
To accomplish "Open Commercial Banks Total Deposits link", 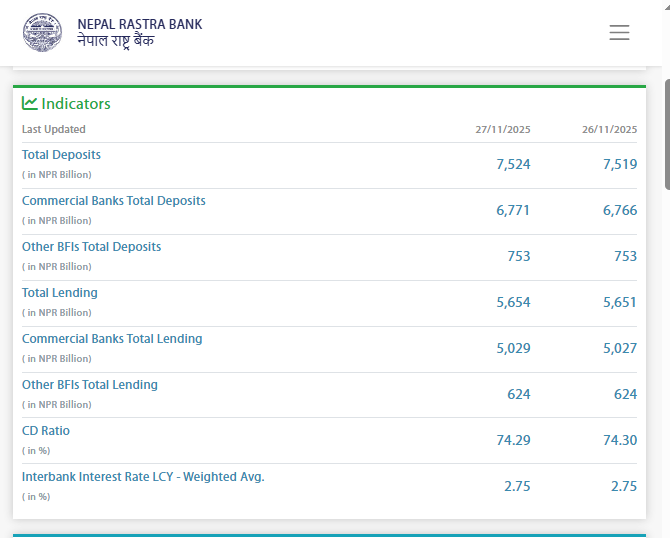I will pos(114,201).
